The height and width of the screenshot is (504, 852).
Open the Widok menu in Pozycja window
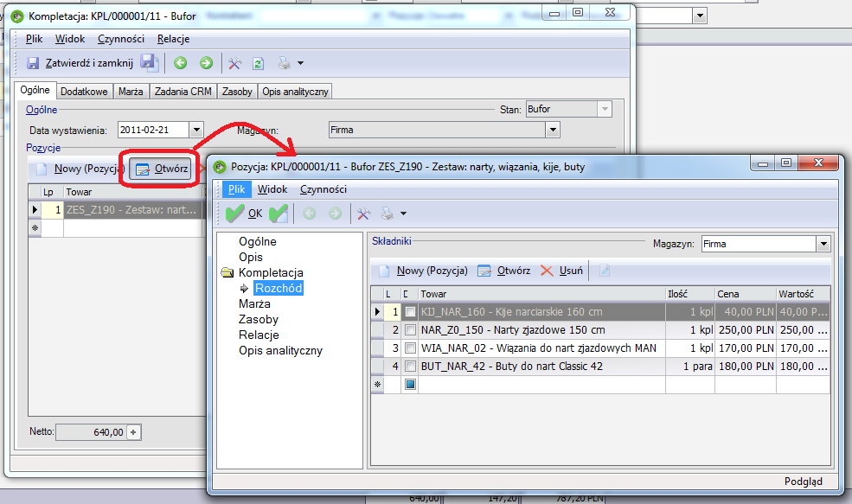272,189
